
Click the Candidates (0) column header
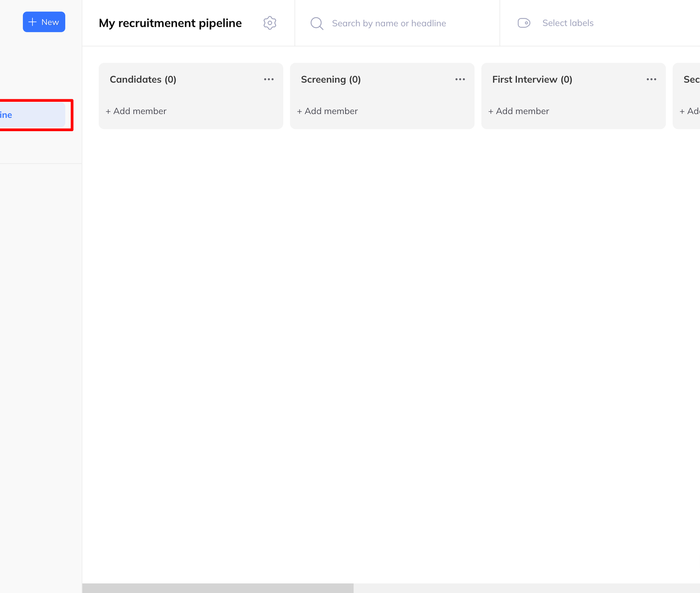click(x=143, y=79)
